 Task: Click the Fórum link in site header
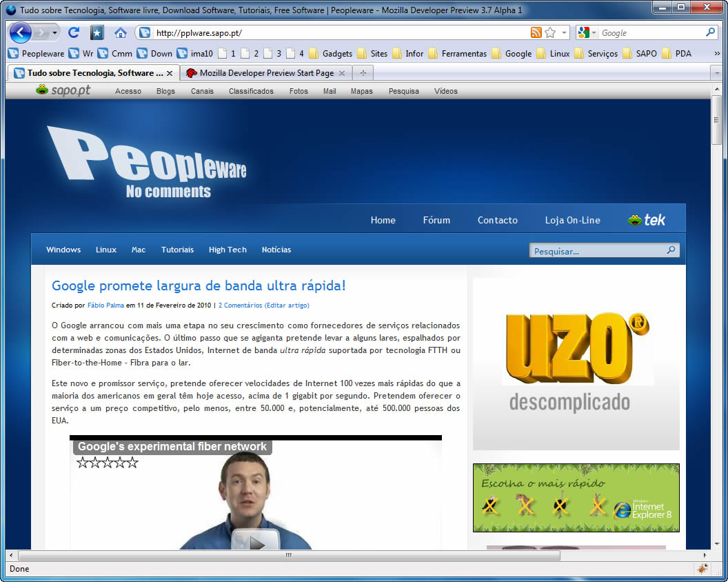(436, 220)
